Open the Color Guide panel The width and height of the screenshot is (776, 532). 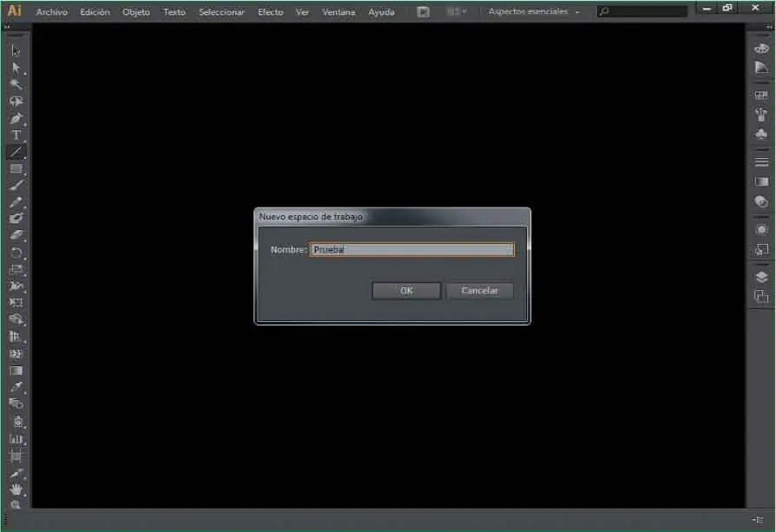tap(761, 68)
